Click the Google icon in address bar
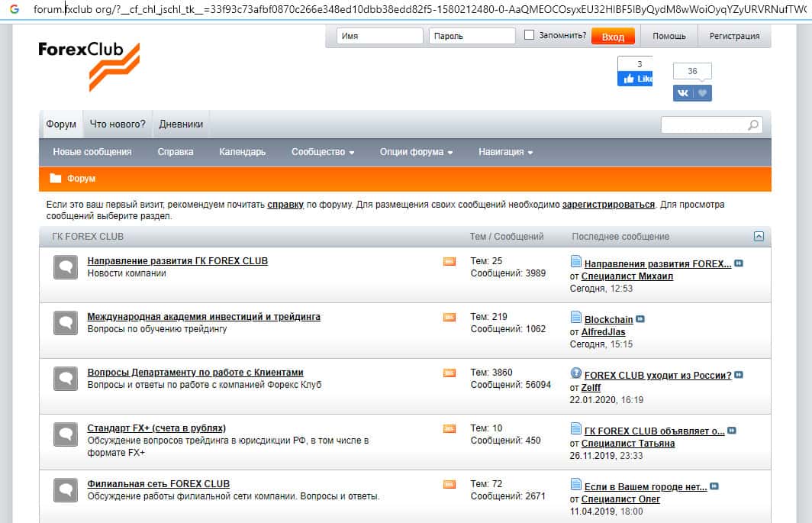The height and width of the screenshot is (523, 812). click(14, 10)
